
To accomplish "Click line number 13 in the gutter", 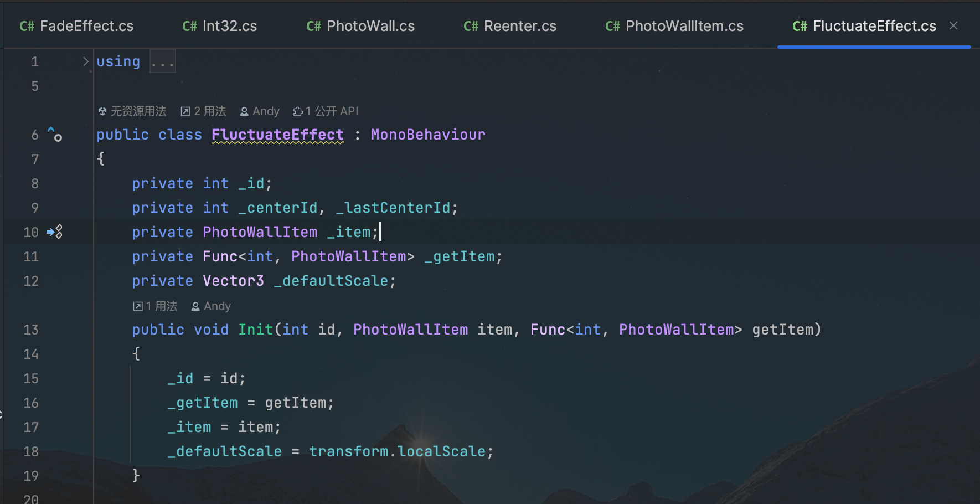I will (31, 330).
